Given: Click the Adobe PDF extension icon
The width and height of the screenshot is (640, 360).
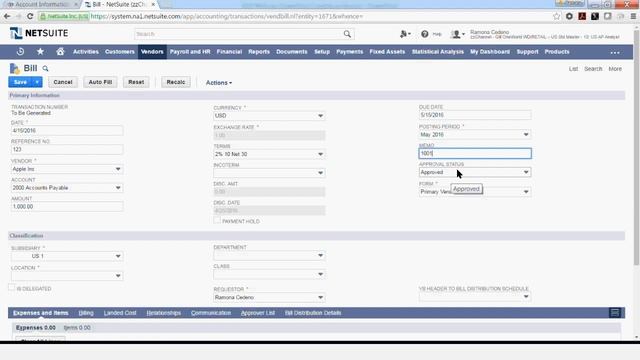Looking at the screenshot, I should pyautogui.click(x=582, y=16).
